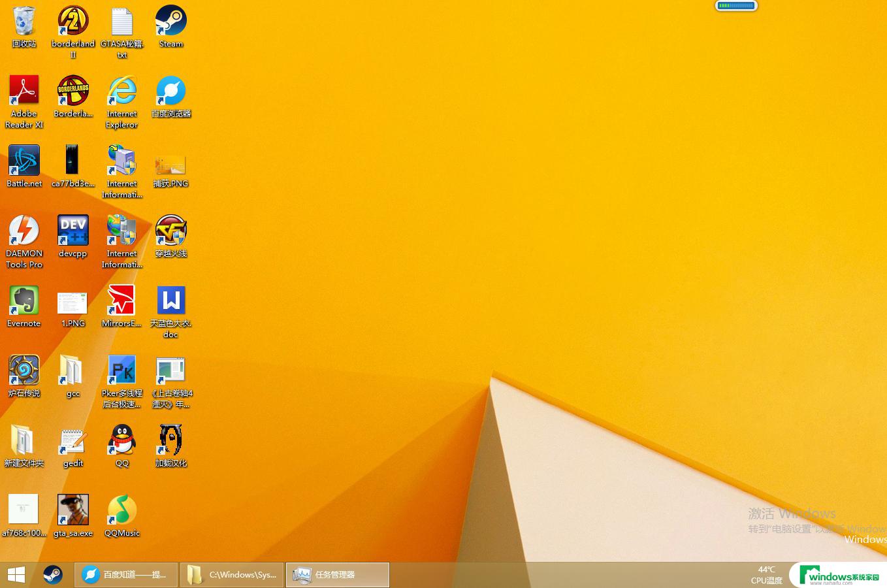Launch 炉石传说 Hearthstone shortcut
Viewport: 887px width, 588px height.
(24, 376)
